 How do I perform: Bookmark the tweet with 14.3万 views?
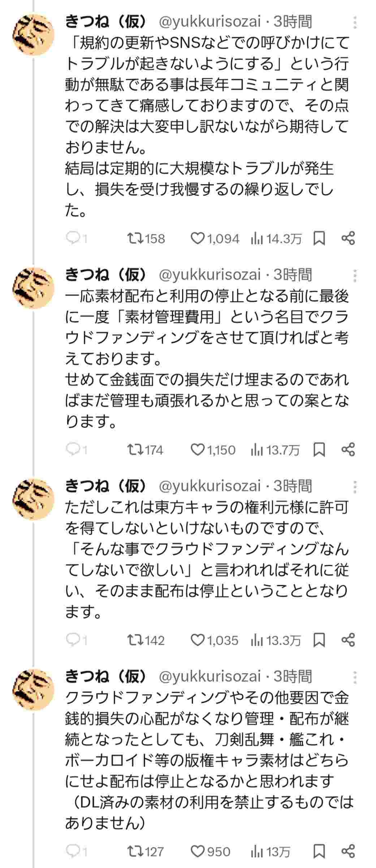coord(319,239)
